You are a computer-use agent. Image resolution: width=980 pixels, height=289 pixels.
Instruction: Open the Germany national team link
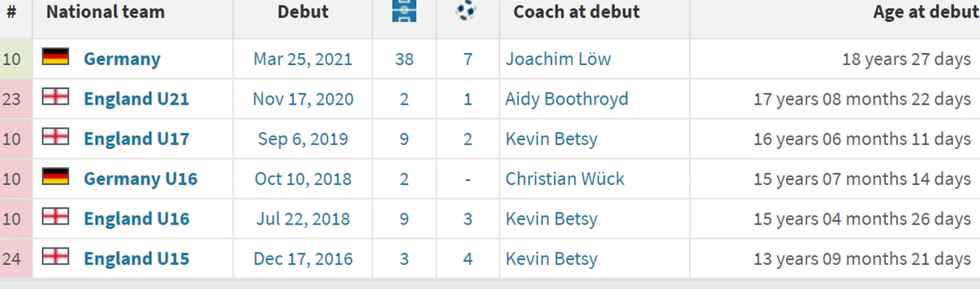coord(122,59)
